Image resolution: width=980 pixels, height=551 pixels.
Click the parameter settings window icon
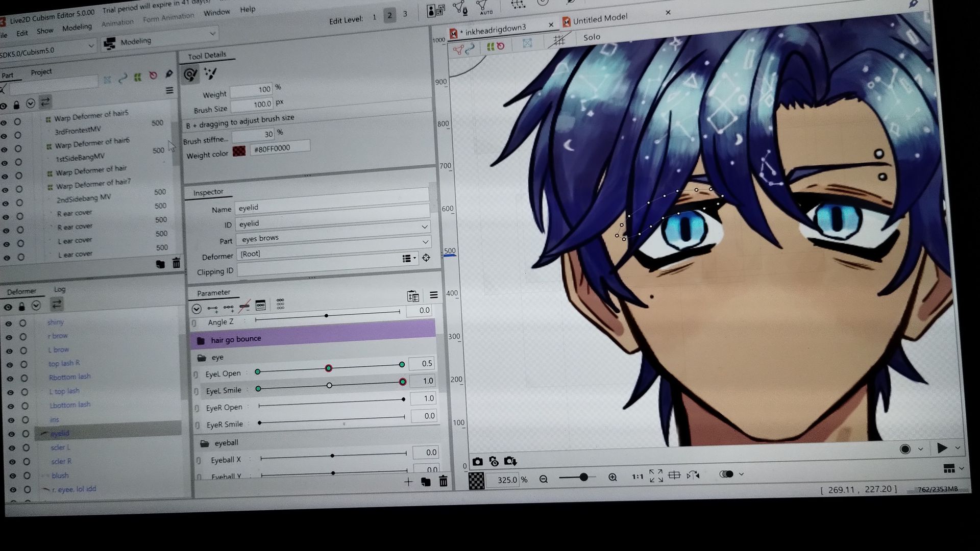(260, 306)
